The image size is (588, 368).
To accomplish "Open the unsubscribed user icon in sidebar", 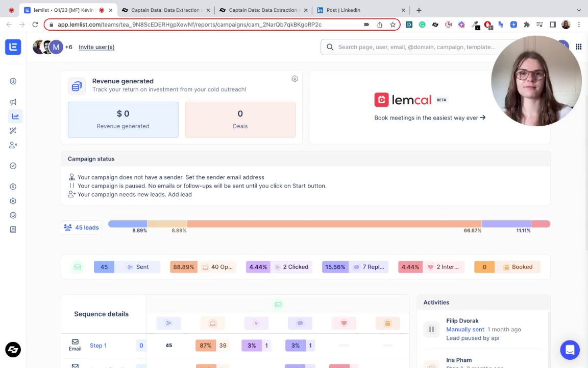I will [x=13, y=145].
